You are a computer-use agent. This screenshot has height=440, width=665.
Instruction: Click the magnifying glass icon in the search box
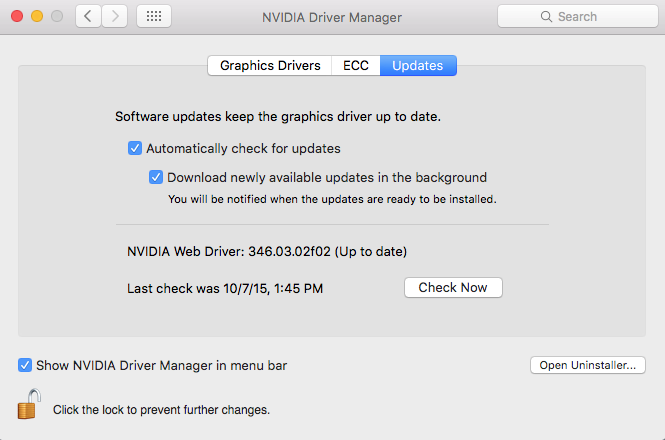[546, 17]
